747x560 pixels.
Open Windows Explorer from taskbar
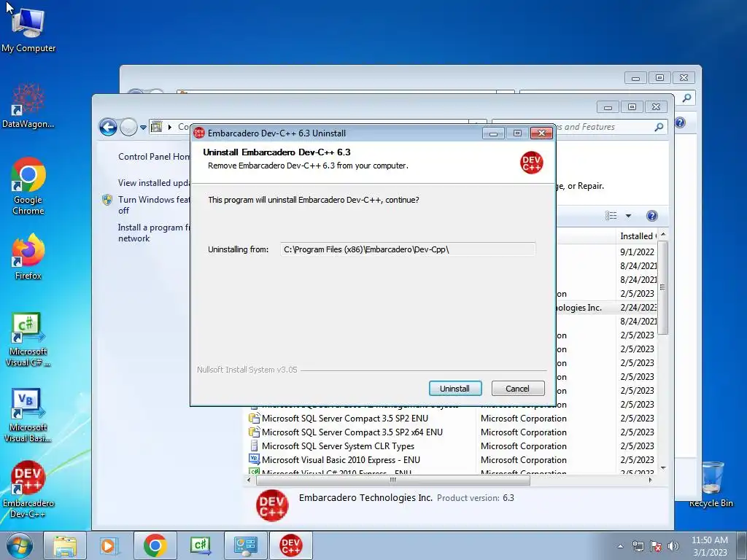pyautogui.click(x=65, y=545)
